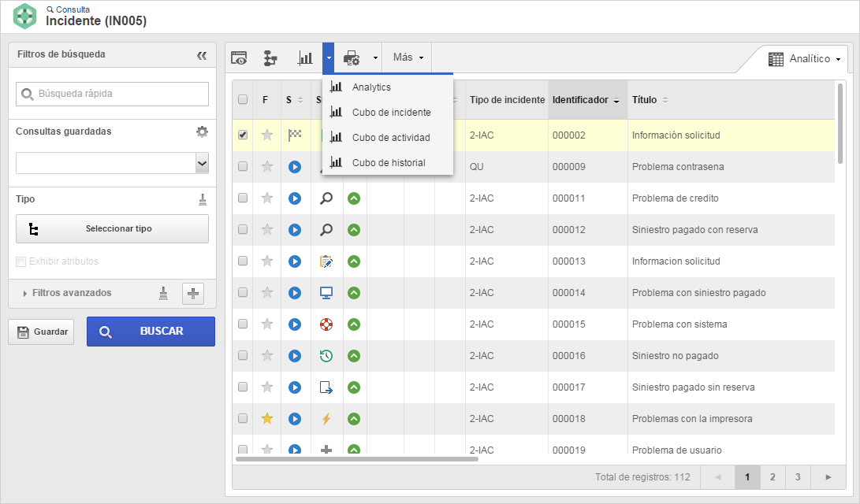Click monitor icon in row 000014
Screen dimensions: 860x504
pyautogui.click(x=326, y=292)
